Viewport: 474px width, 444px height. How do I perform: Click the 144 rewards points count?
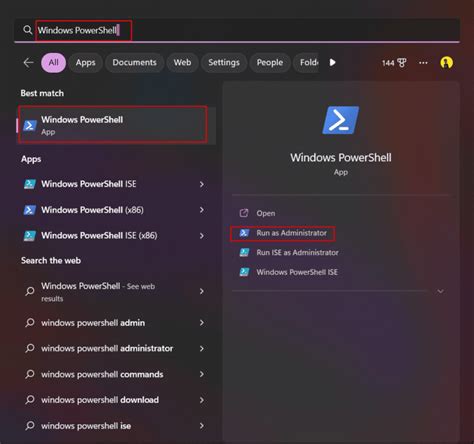[388, 63]
